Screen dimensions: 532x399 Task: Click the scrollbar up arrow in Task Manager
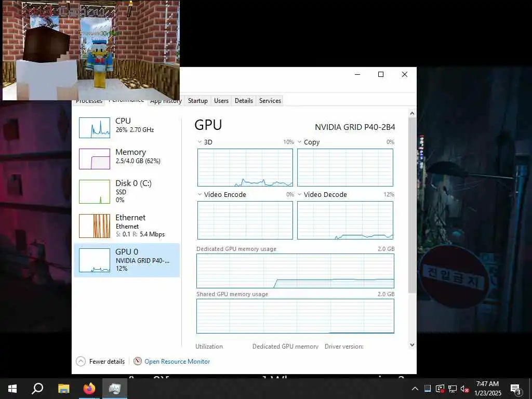pyautogui.click(x=412, y=114)
